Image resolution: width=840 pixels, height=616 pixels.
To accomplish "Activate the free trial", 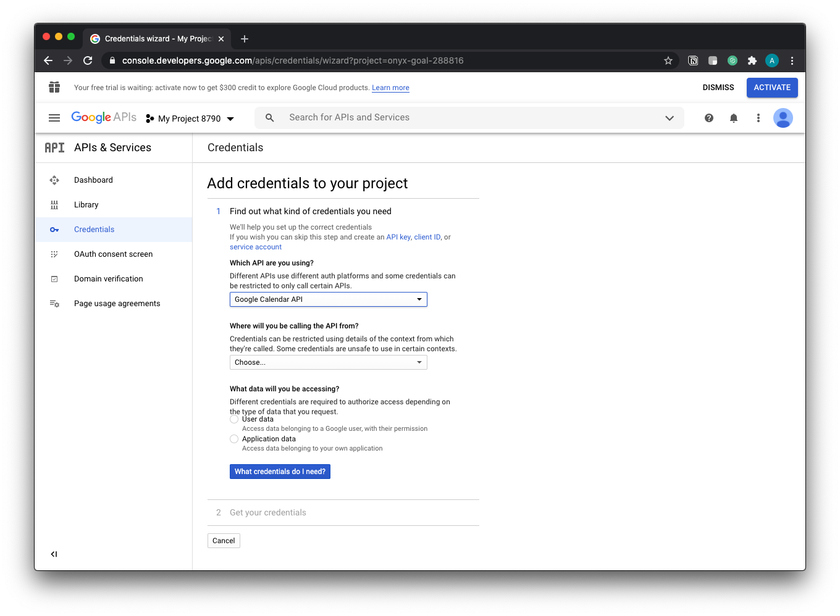I will [771, 88].
